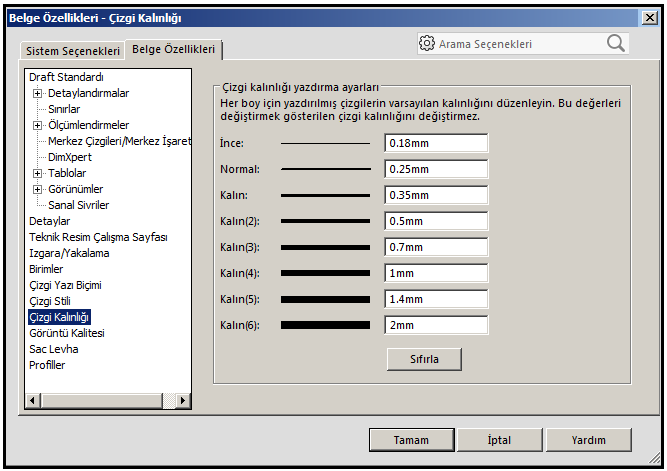Close the Belge Özellikleri dialog
Screen dimensions: 667x471
(650, 17)
